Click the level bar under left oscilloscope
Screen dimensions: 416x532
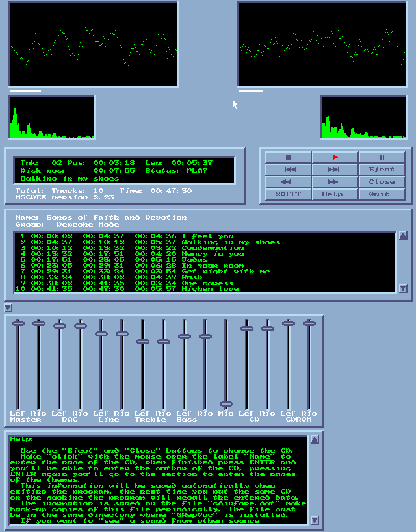pos(26,90)
